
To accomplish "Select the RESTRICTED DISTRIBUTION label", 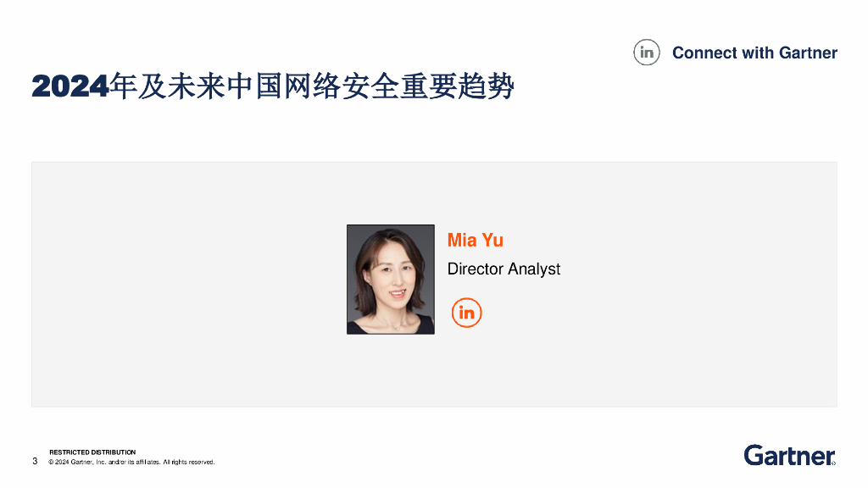I will coord(92,452).
